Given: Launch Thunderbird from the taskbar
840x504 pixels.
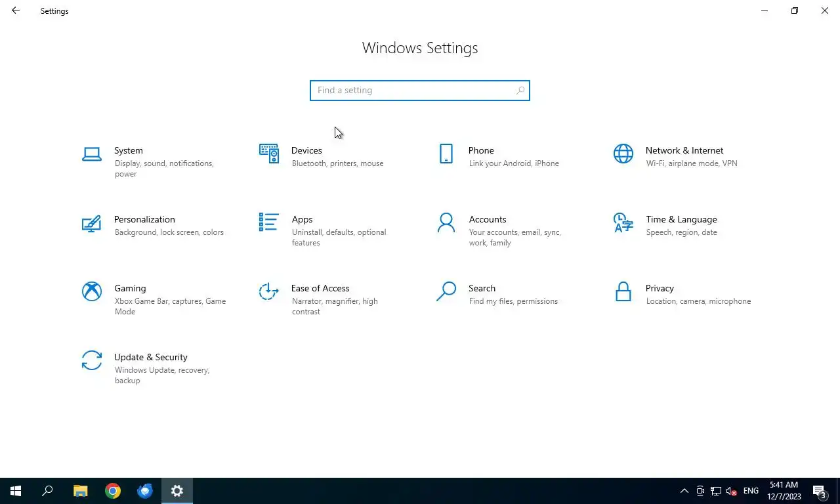Looking at the screenshot, I should point(145,491).
